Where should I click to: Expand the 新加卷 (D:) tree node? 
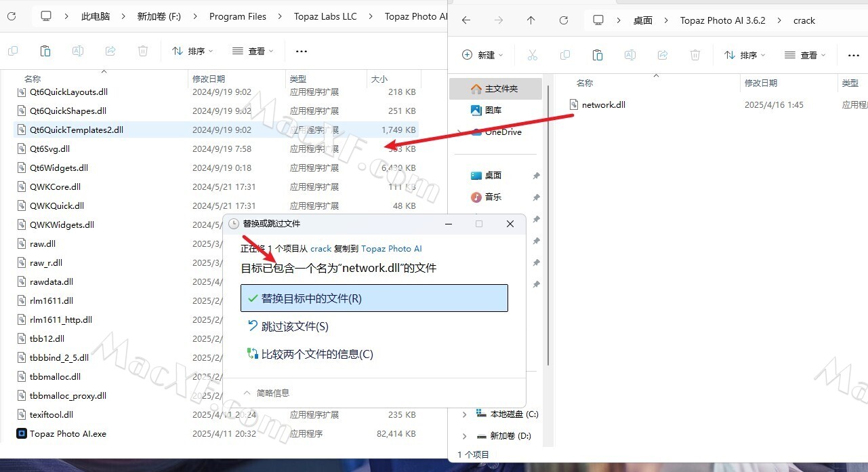(464, 436)
